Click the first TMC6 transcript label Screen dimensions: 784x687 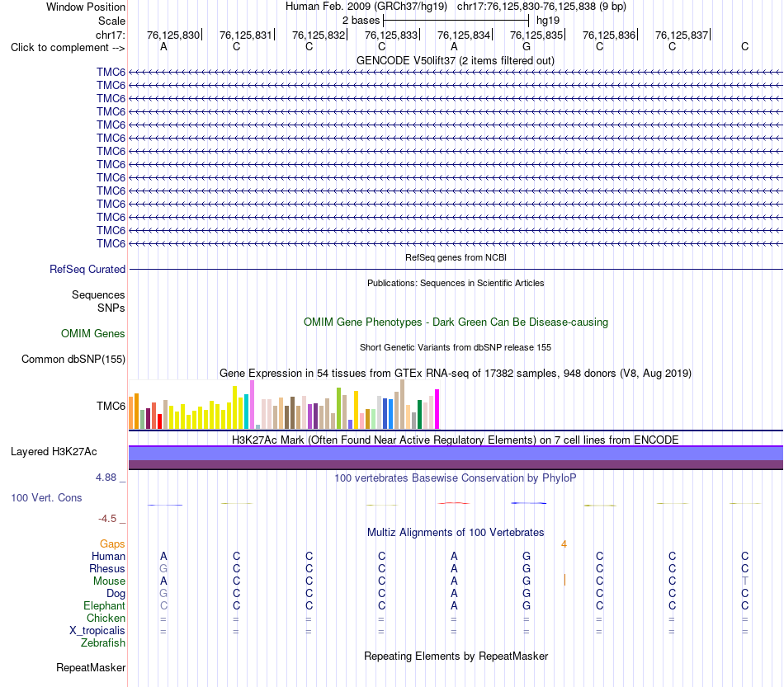pos(111,72)
